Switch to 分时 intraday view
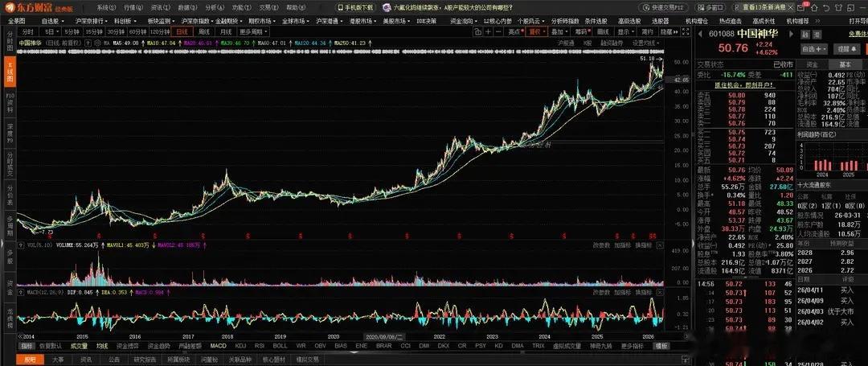 tap(28, 32)
